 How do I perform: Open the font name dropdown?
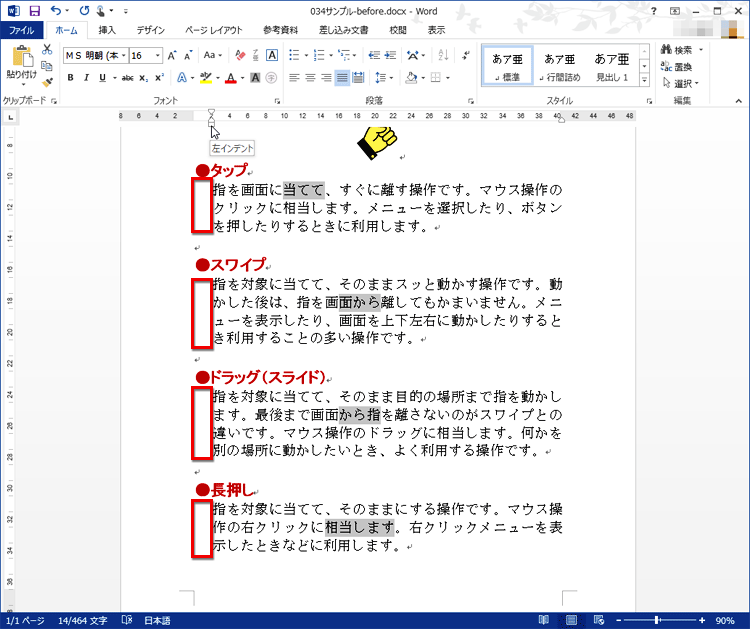[x=123, y=55]
